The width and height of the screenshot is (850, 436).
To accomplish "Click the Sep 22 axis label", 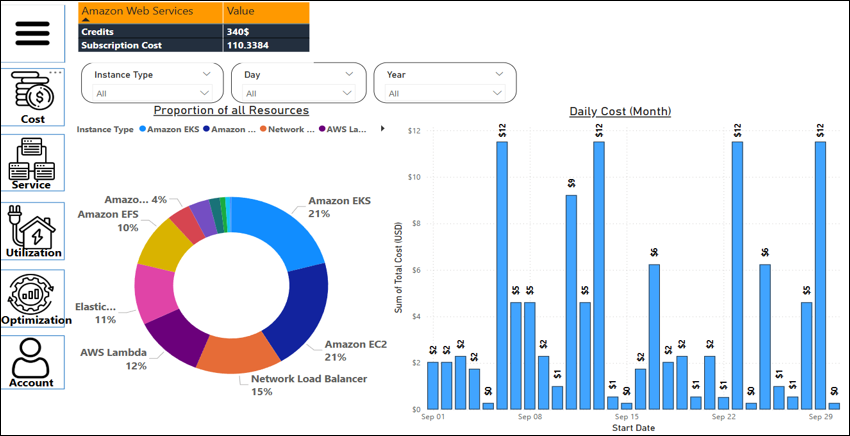I will pyautogui.click(x=724, y=417).
